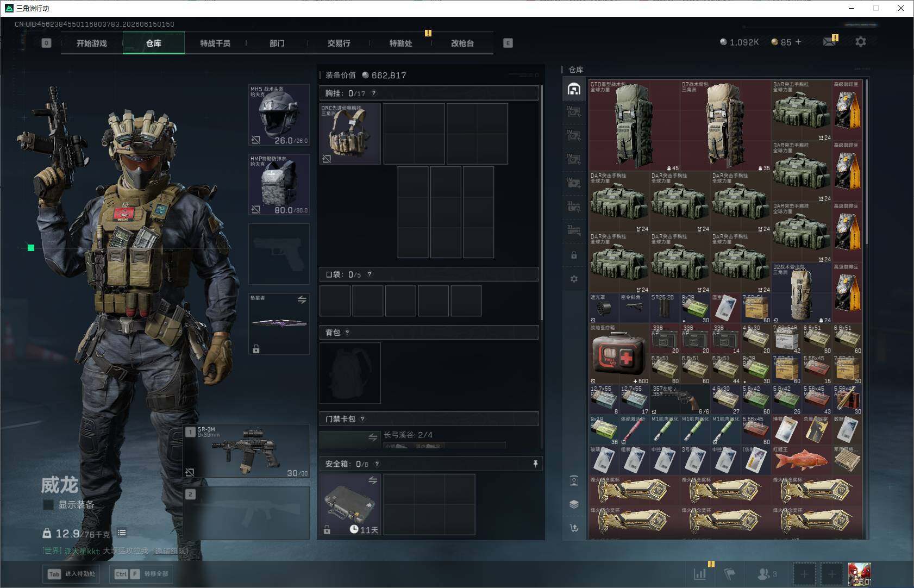
Task: Click the 进入特勤处 button
Action: [72, 574]
